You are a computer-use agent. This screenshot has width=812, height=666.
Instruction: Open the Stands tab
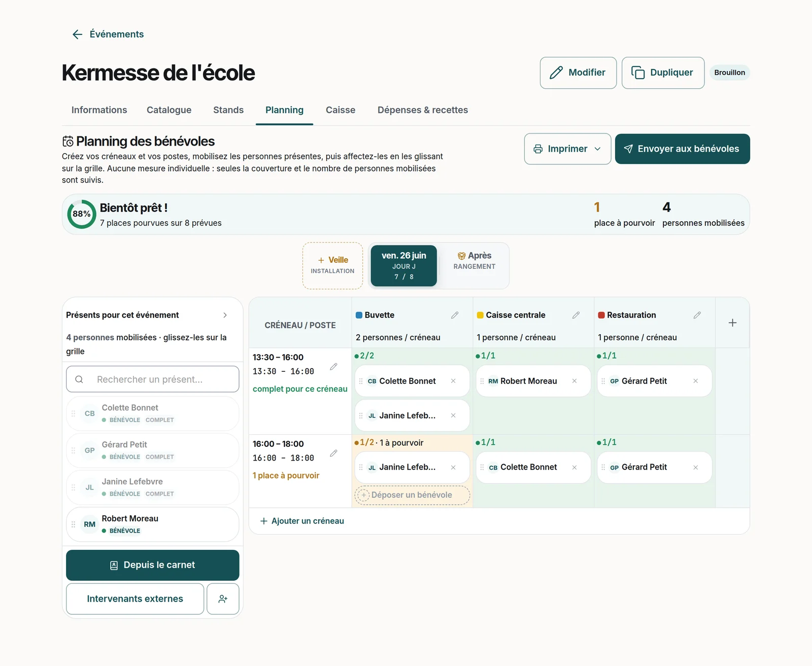[228, 110]
